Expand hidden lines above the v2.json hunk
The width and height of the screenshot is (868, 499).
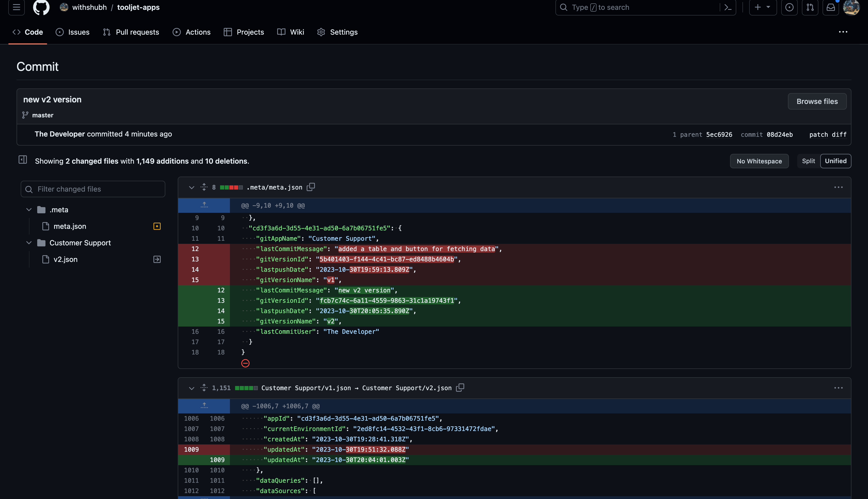point(204,406)
